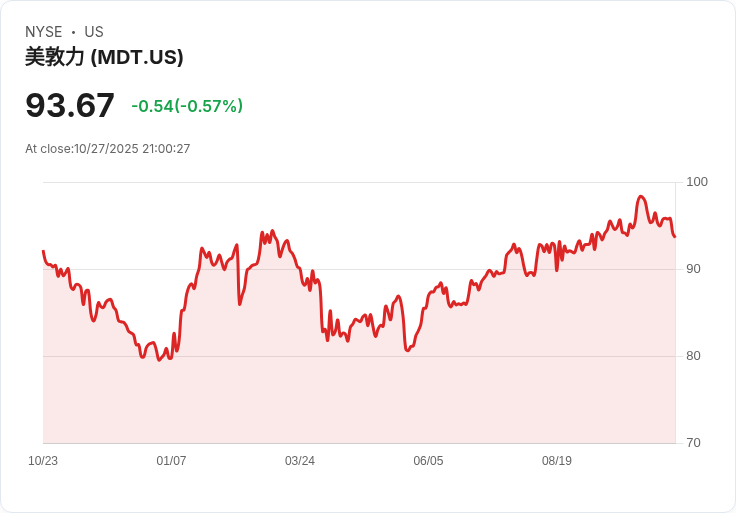This screenshot has width=736, height=513.
Task: Click the 01/07 date on the x-axis
Action: 171,461
